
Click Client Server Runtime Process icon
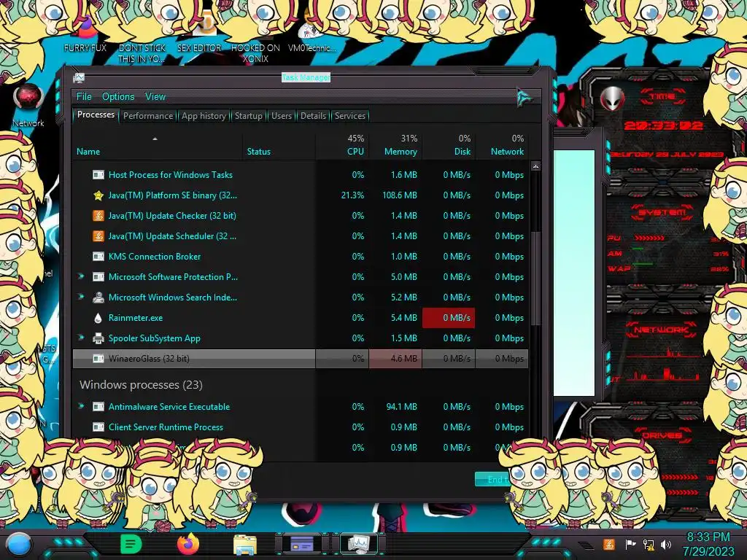click(98, 427)
